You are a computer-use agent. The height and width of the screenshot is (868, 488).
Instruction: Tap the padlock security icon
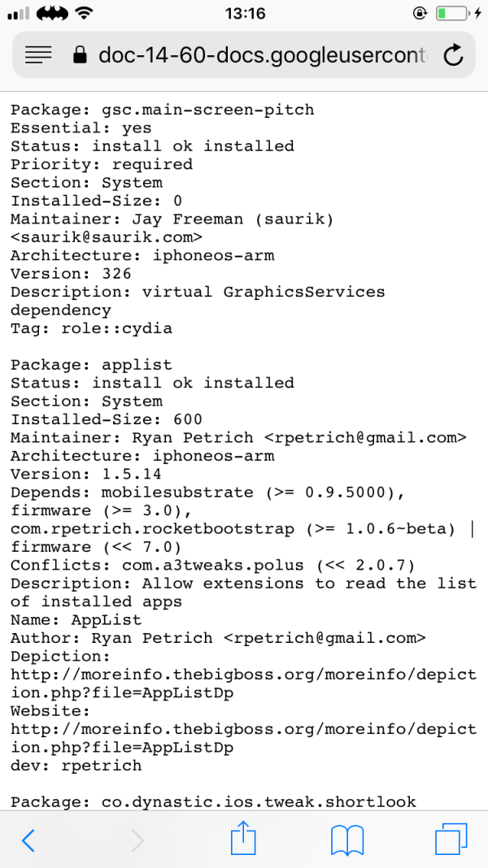point(80,54)
